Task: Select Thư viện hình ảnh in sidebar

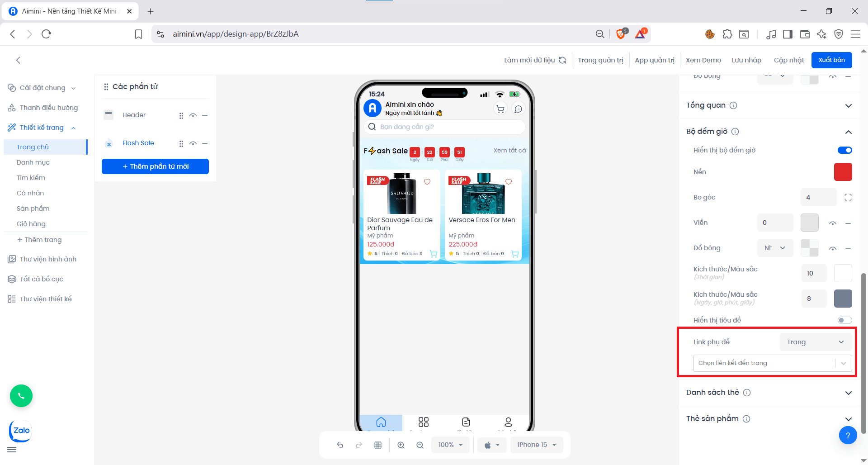Action: click(48, 259)
